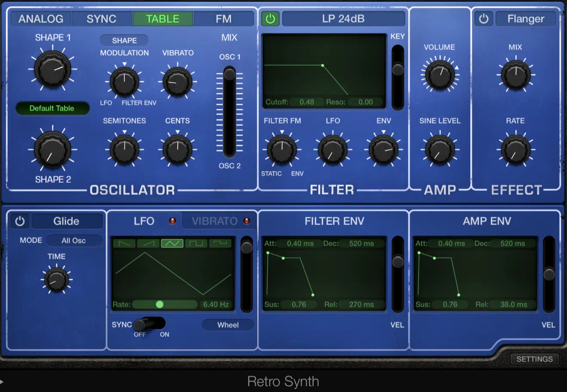Open the SHAPE modulation target menu
Viewport: 567px width, 392px height.
click(x=124, y=40)
